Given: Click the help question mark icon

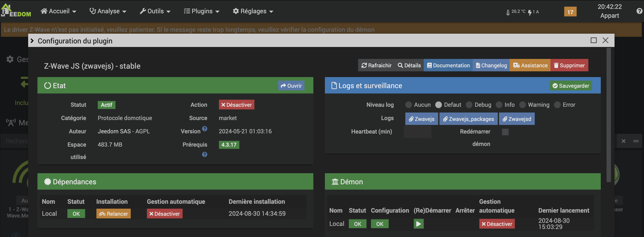Looking at the screenshot, I should point(639,11).
